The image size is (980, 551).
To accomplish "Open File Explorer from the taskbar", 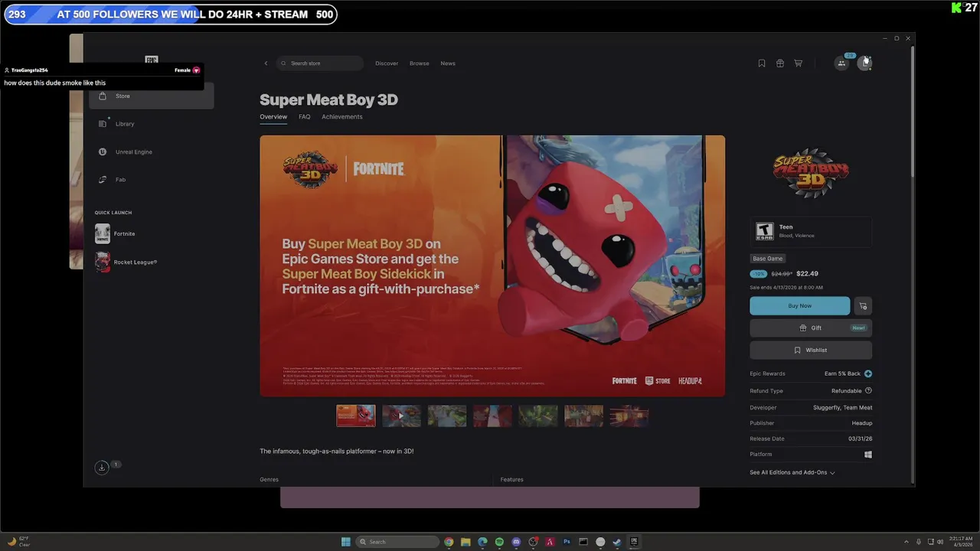I will coord(465,542).
